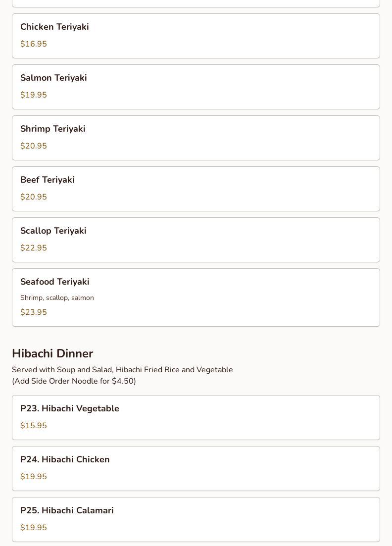Click the "Add Side Order Noodle" note
This screenshot has height=546, width=392.
pyautogui.click(x=74, y=381)
